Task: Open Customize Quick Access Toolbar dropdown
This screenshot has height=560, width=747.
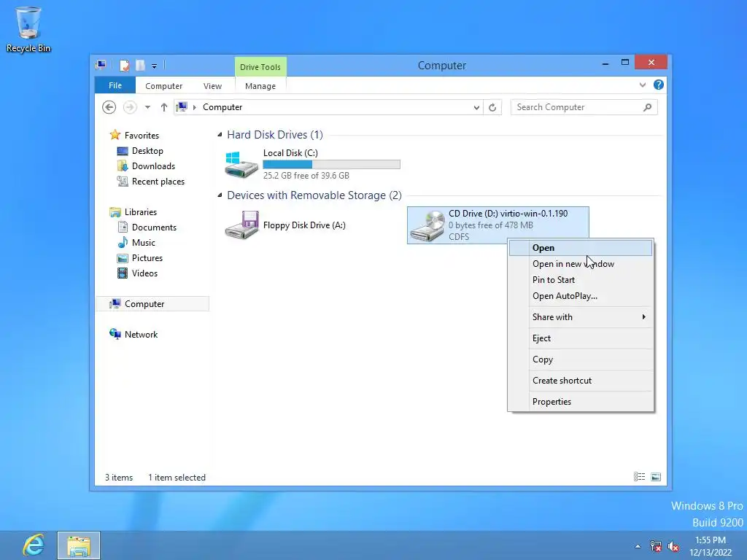Action: tap(155, 66)
